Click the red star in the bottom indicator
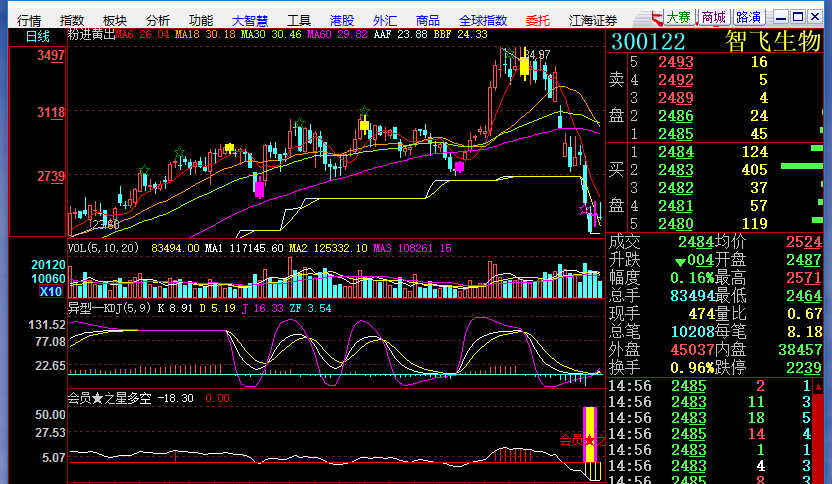The width and height of the screenshot is (832, 484). (x=590, y=440)
